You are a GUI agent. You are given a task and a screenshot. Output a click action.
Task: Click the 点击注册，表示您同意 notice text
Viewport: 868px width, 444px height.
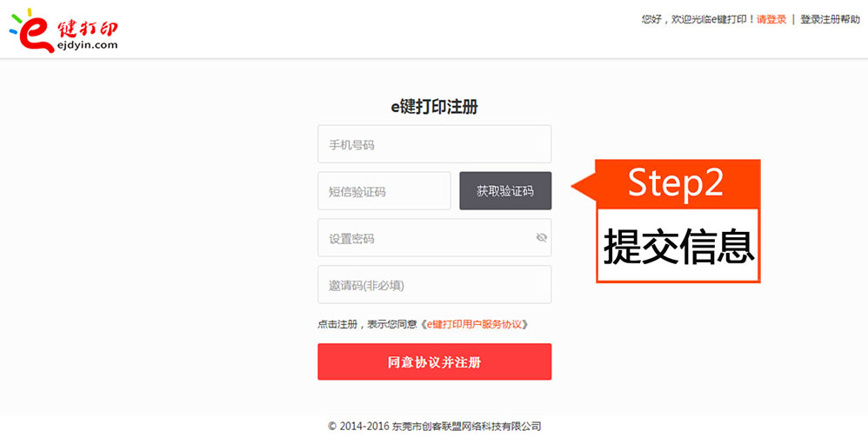tap(367, 325)
